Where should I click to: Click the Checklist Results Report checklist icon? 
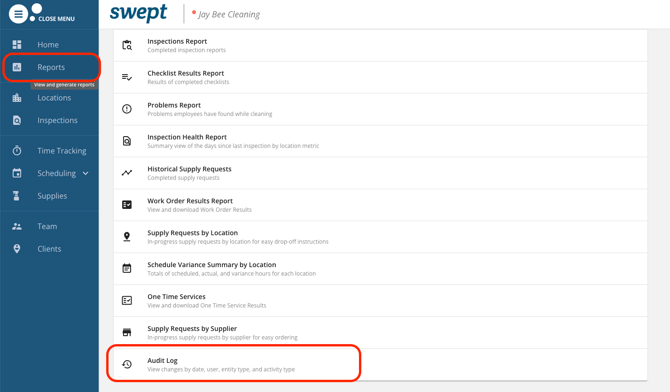point(127,77)
